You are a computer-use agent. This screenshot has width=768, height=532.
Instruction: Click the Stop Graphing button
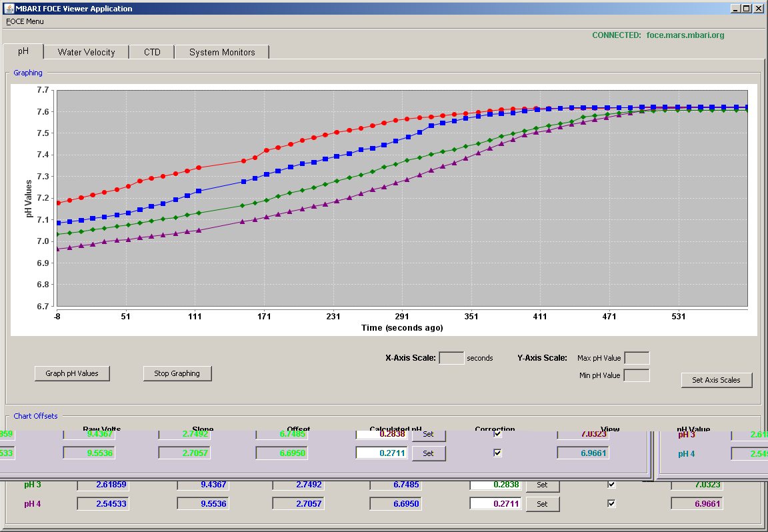177,373
